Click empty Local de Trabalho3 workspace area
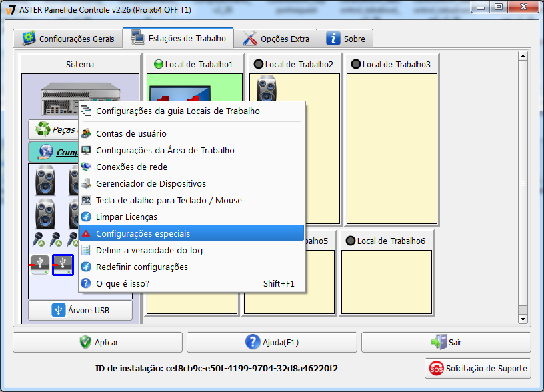 point(392,149)
